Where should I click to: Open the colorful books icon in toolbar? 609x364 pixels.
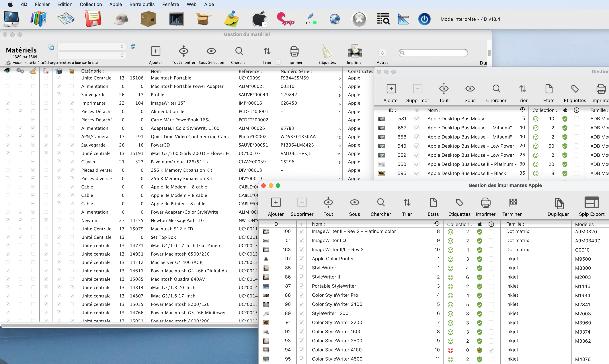[x=38, y=19]
